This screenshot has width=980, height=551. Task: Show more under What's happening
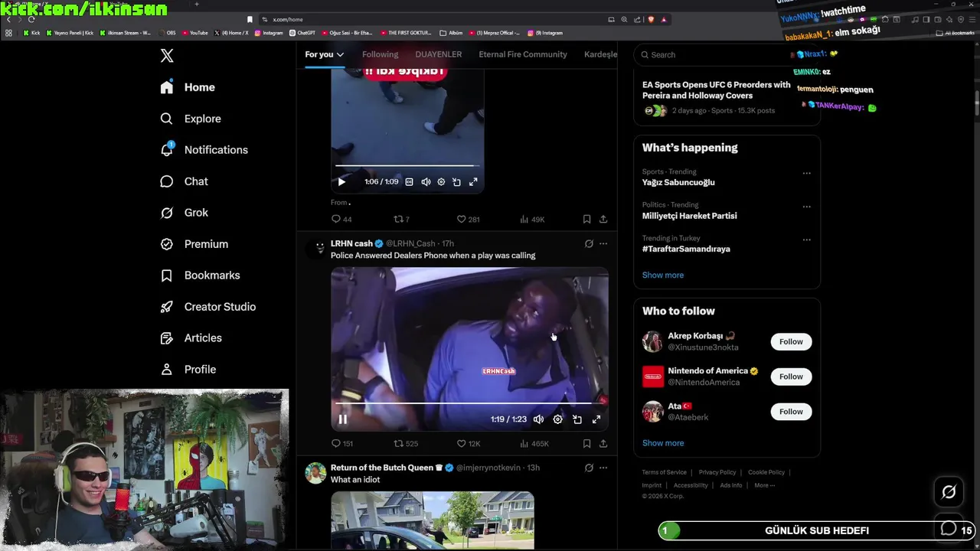[663, 275]
